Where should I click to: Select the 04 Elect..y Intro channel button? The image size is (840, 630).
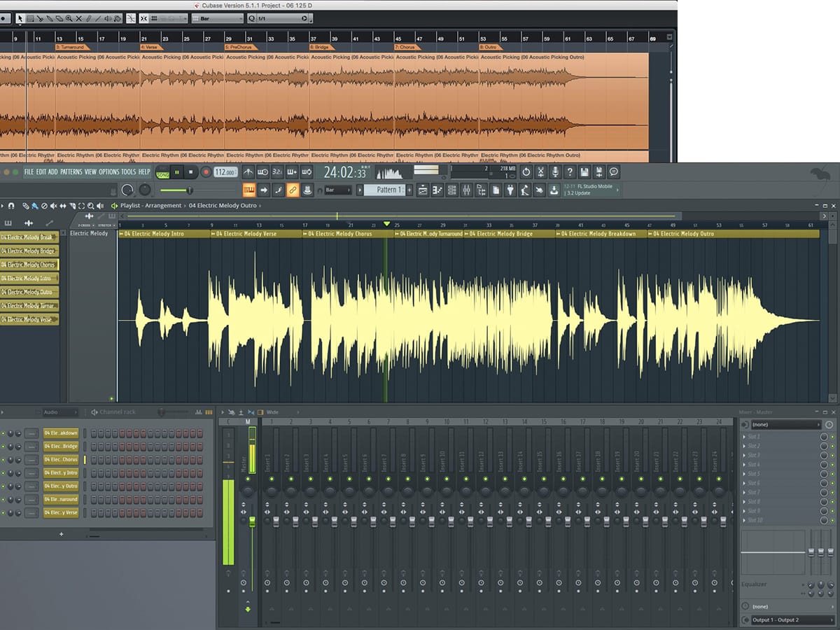pos(61,473)
